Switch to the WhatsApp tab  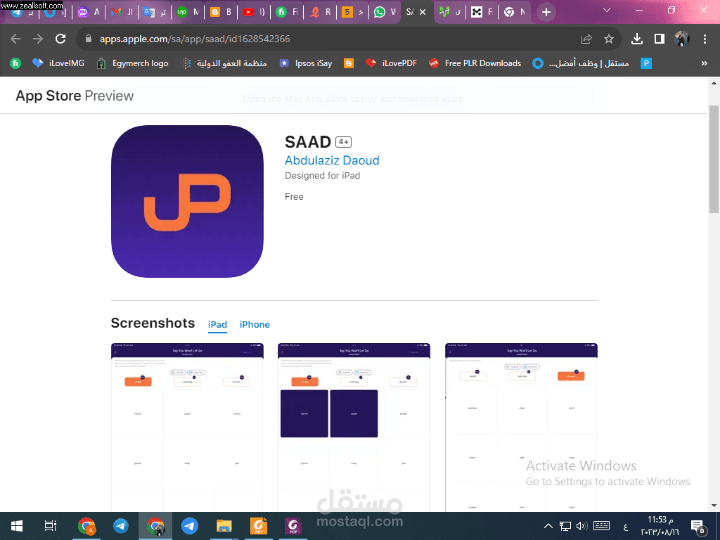point(384,12)
